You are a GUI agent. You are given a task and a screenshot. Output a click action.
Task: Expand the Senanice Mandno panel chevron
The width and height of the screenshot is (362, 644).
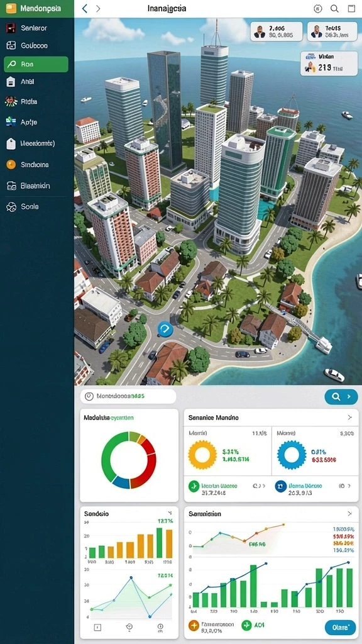coord(349,418)
